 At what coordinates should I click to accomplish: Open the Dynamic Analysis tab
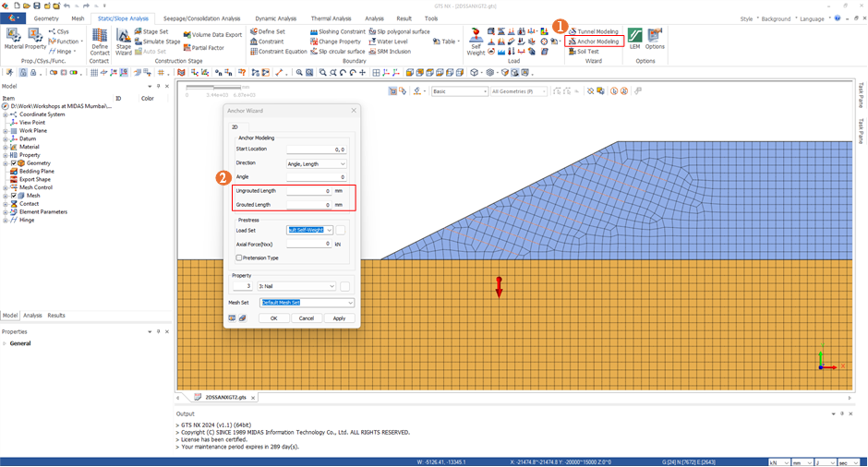click(276, 18)
